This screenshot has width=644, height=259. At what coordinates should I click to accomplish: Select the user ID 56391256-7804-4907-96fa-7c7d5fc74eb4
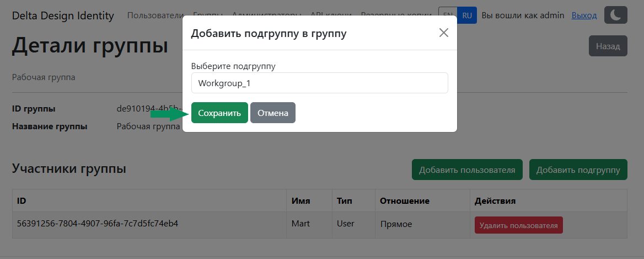point(98,224)
